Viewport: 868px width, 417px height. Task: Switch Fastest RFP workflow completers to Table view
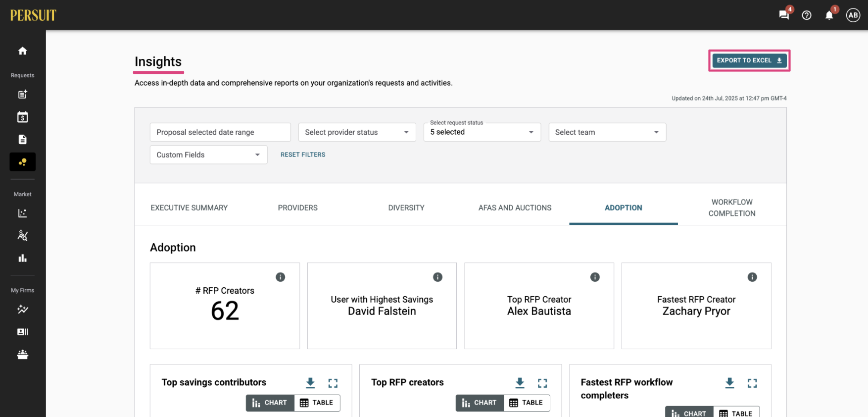click(x=736, y=412)
